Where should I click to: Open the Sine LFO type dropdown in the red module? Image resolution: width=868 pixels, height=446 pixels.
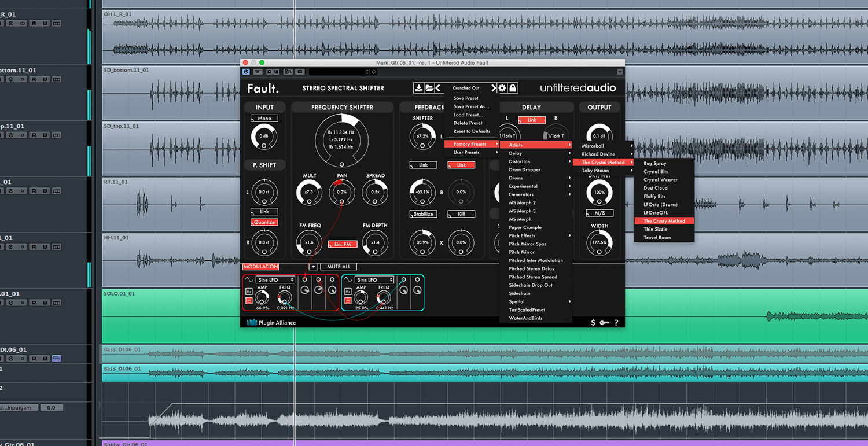[275, 280]
